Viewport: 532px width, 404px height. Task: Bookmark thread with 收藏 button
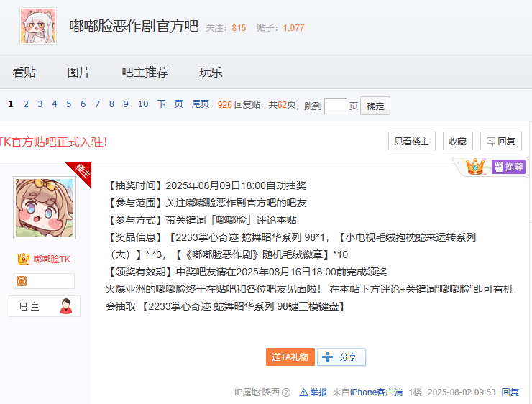click(x=458, y=142)
